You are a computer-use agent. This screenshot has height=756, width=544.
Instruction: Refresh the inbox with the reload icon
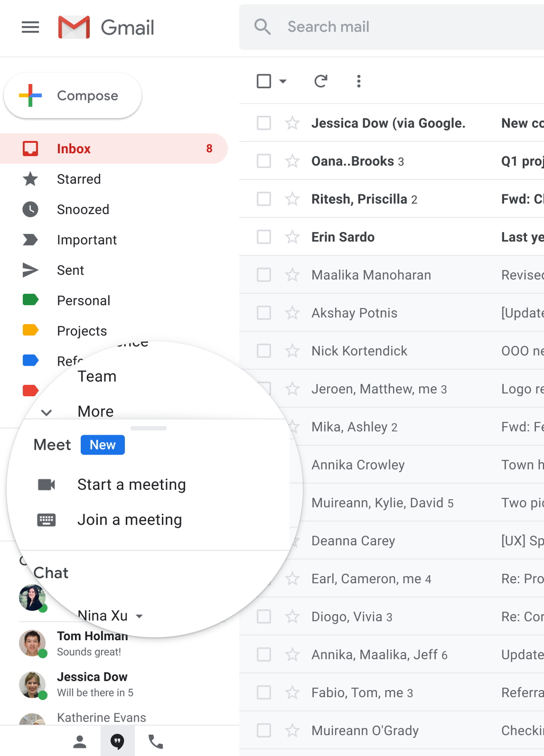point(321,81)
